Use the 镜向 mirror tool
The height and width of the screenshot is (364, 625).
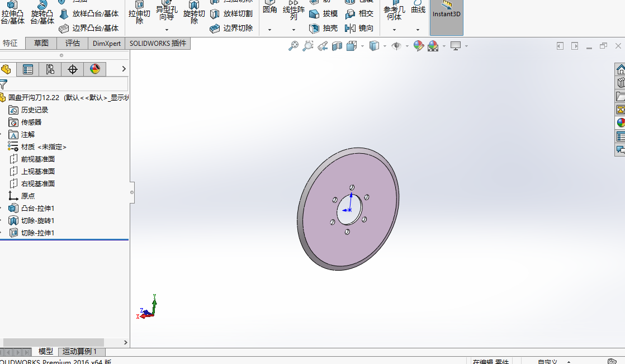pos(359,29)
